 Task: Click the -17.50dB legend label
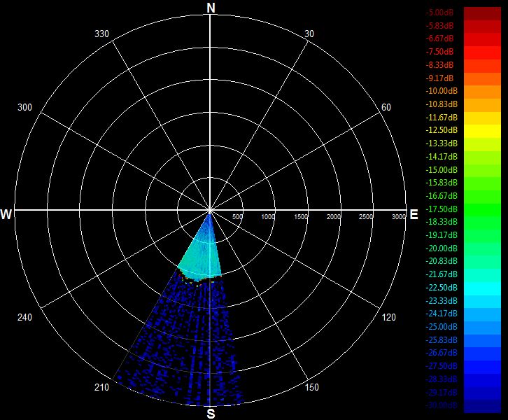(x=442, y=209)
